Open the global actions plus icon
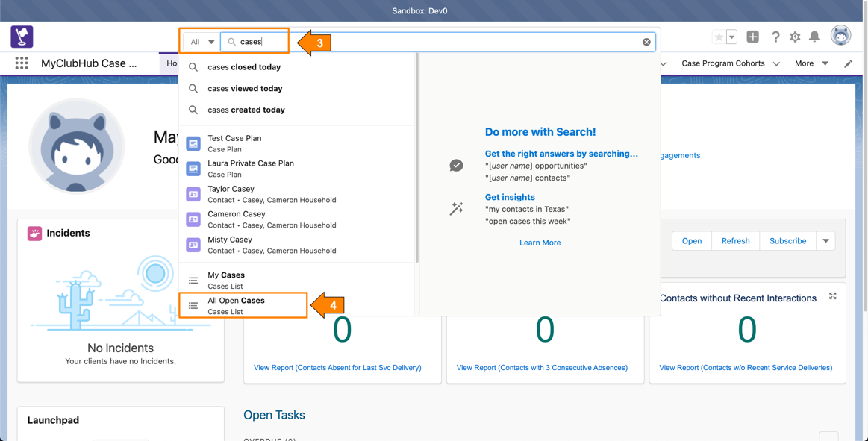The image size is (868, 441). 752,37
